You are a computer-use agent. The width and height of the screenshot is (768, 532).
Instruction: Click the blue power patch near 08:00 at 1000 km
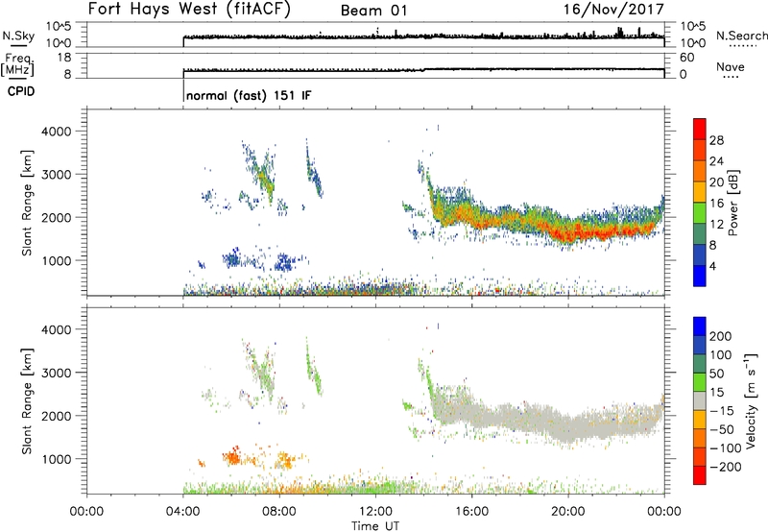284,262
